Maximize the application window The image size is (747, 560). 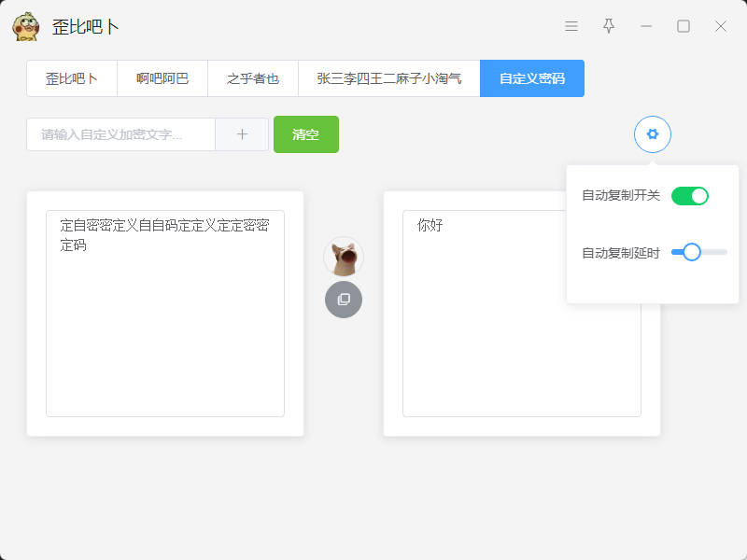point(684,26)
